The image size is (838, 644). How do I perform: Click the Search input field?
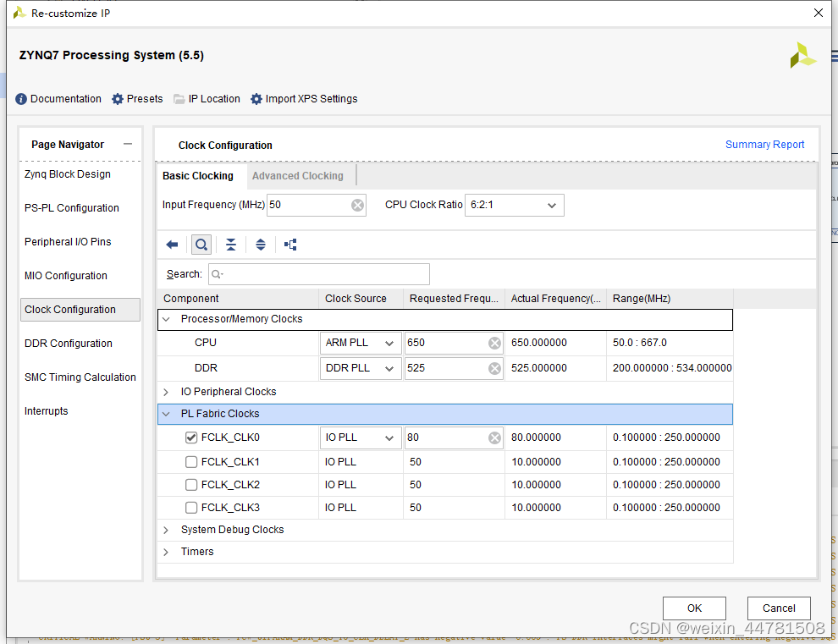tap(319, 274)
